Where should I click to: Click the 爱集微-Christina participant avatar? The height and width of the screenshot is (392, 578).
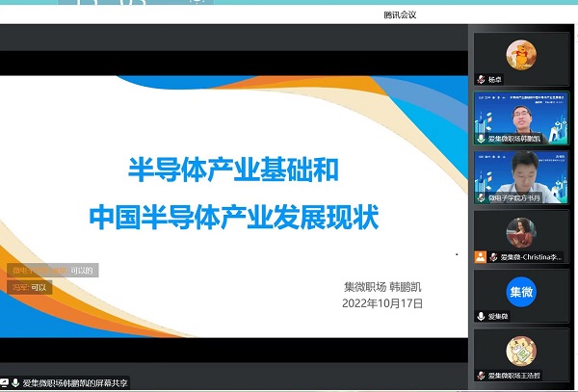tap(520, 232)
